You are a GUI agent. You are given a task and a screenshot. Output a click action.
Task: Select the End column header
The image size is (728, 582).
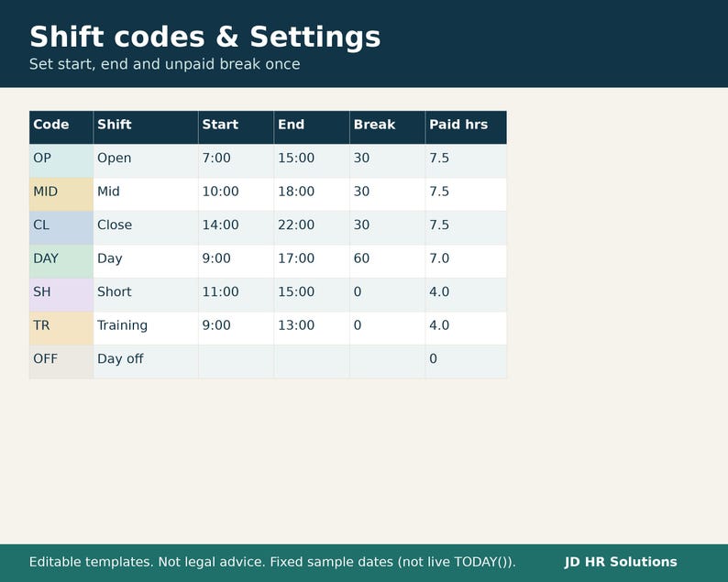pos(312,127)
